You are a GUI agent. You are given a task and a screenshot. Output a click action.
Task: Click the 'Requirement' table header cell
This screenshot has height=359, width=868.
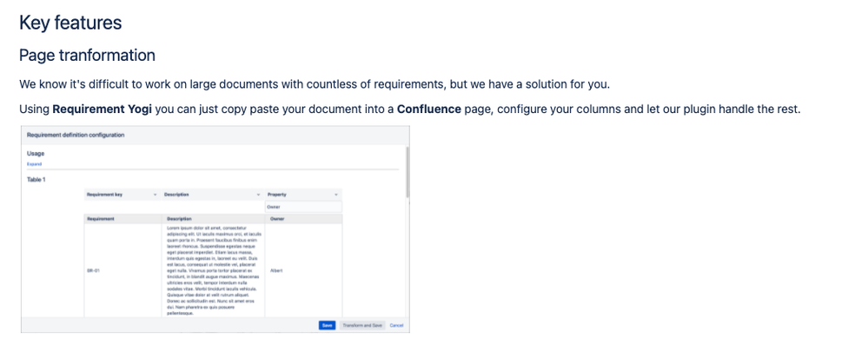pyautogui.click(x=122, y=219)
